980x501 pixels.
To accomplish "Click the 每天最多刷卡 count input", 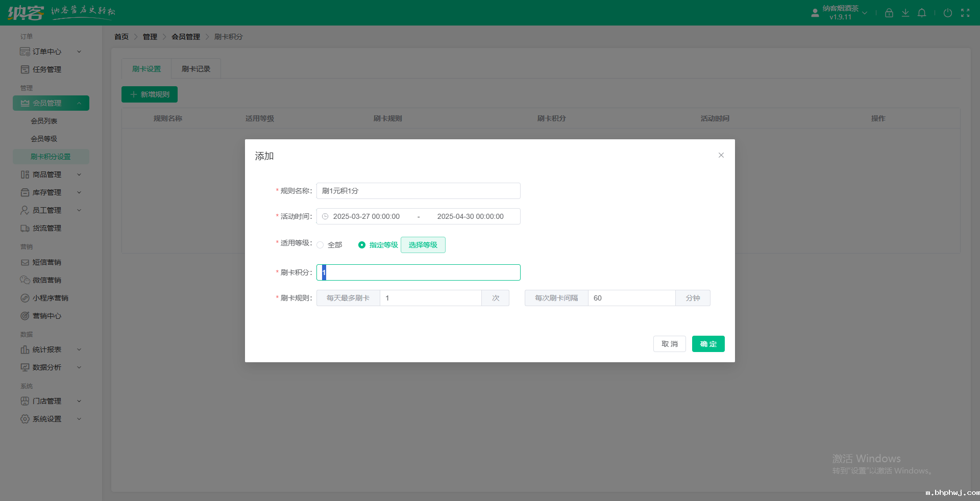I will click(431, 298).
